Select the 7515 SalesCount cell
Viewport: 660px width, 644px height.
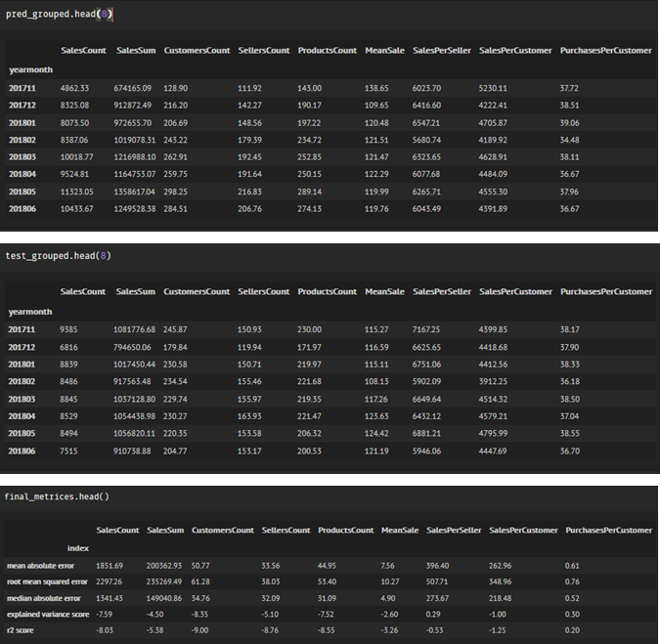coord(68,451)
